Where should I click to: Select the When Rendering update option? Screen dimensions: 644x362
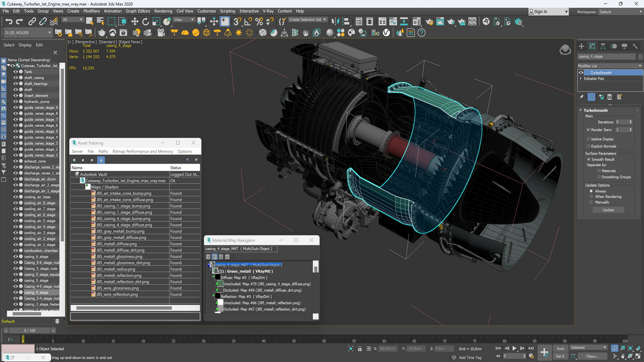point(591,197)
